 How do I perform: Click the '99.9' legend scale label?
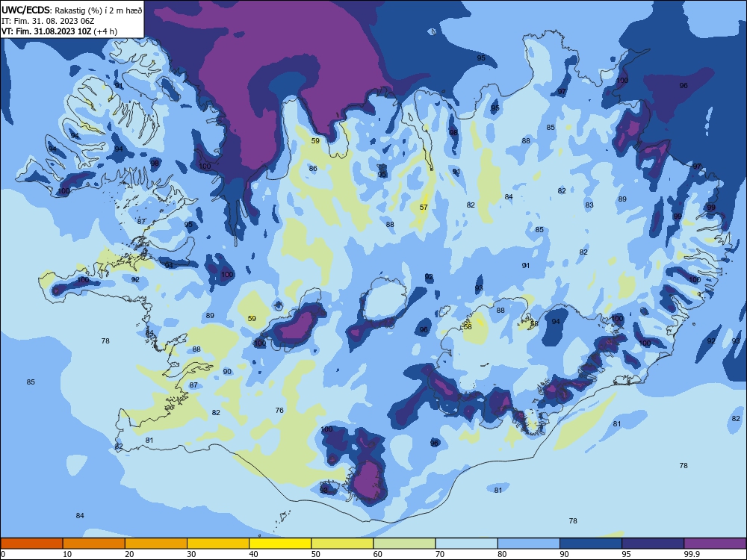tap(692, 554)
